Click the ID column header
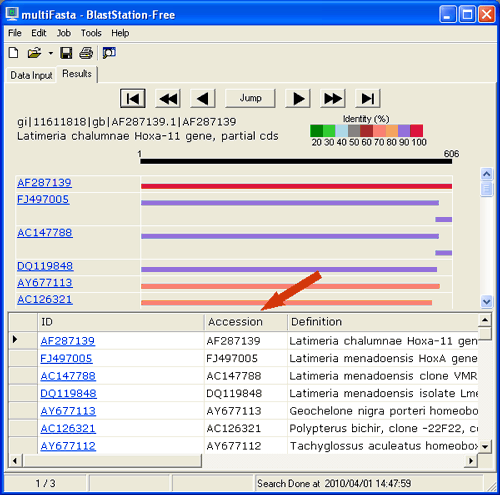The height and width of the screenshot is (495, 500). coord(121,322)
